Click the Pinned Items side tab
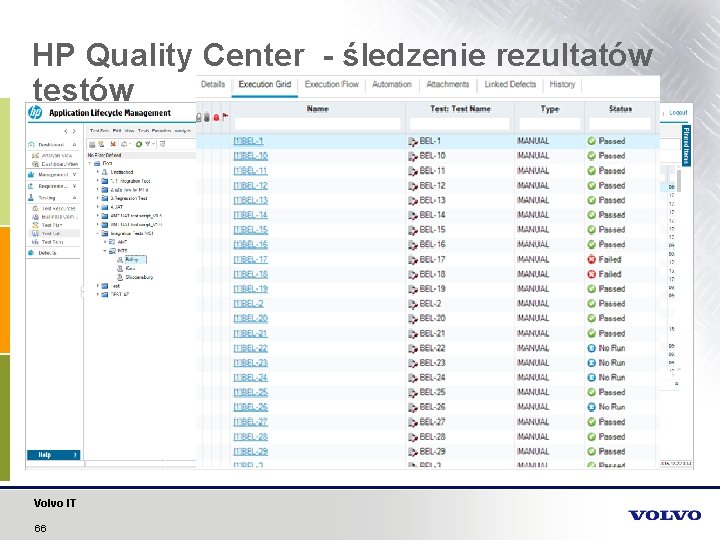Image resolution: width=720 pixels, height=540 pixels. click(x=686, y=146)
